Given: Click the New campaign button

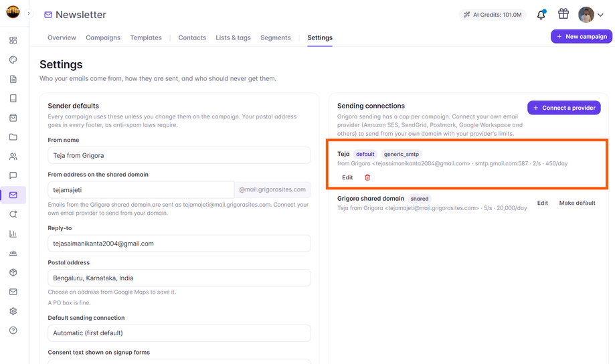Looking at the screenshot, I should [582, 37].
